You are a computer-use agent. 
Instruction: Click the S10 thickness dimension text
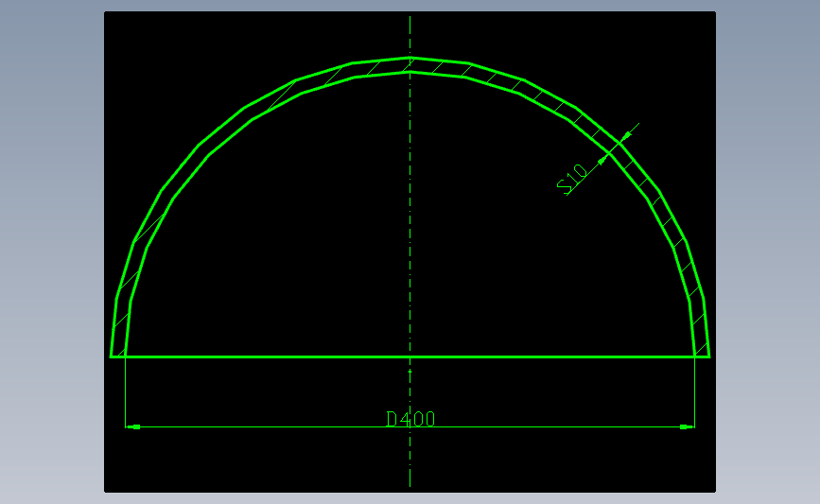(x=572, y=179)
